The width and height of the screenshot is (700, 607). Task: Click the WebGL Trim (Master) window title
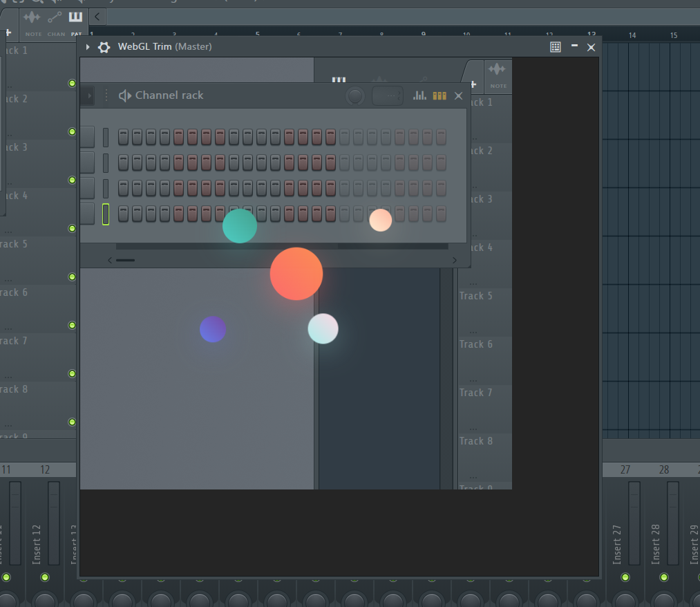pyautogui.click(x=164, y=47)
